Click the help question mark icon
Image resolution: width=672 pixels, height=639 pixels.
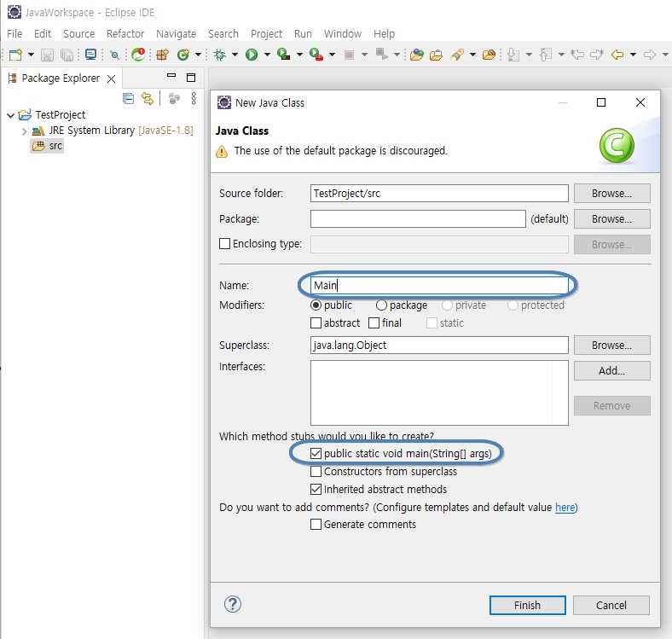pos(233,604)
